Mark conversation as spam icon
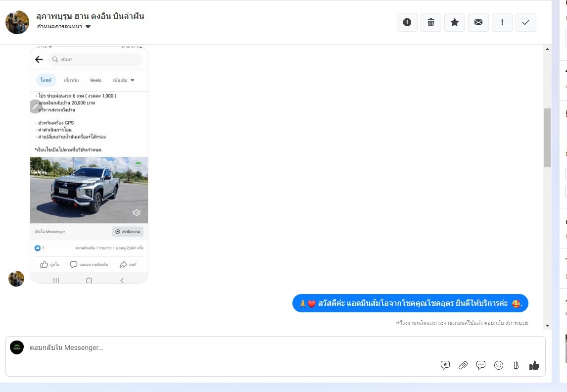The height and width of the screenshot is (392, 567). pyautogui.click(x=407, y=22)
